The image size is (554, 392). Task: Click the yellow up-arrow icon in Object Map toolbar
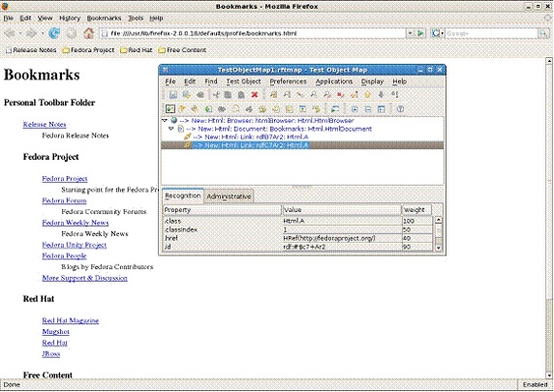[367, 95]
